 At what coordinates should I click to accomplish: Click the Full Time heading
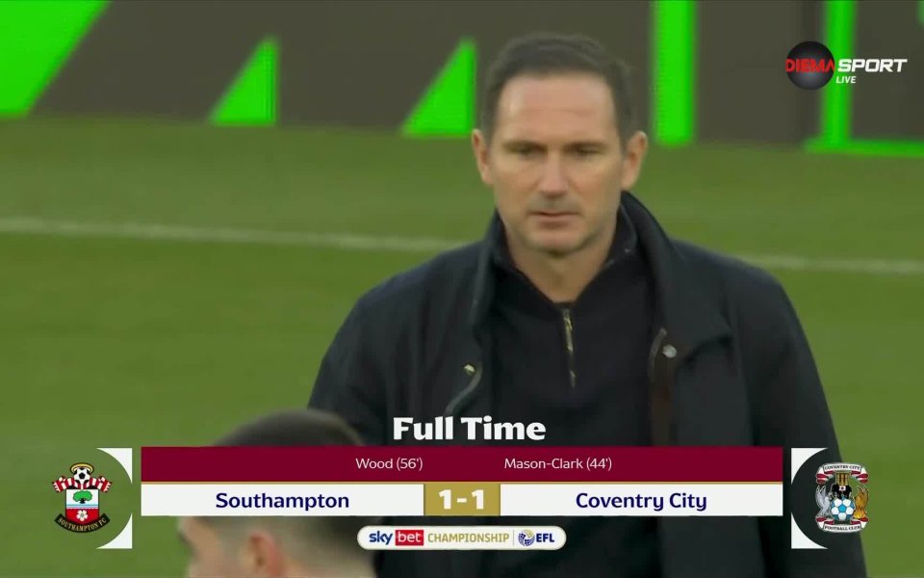tap(469, 429)
